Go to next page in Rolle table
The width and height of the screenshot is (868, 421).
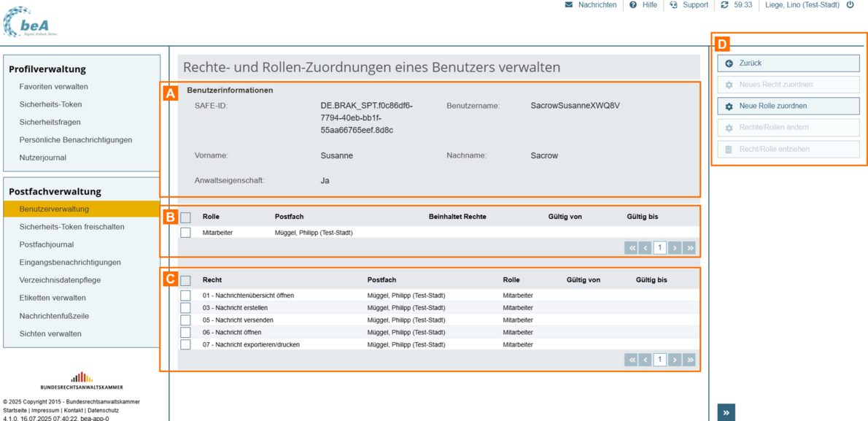(675, 248)
